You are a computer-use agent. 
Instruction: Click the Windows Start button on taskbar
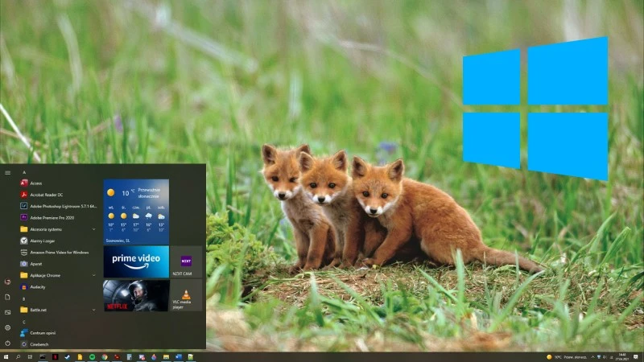click(6, 357)
